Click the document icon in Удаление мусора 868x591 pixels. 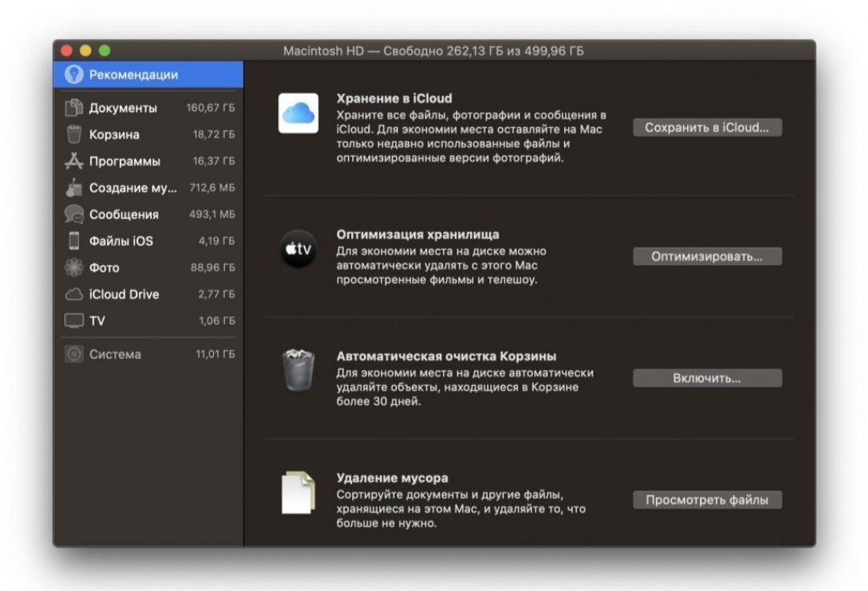(298, 492)
